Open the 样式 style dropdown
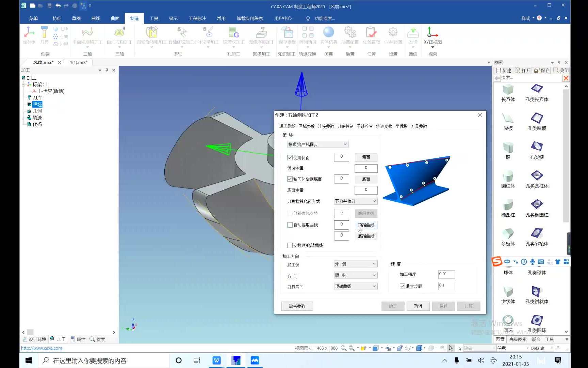 [x=527, y=18]
